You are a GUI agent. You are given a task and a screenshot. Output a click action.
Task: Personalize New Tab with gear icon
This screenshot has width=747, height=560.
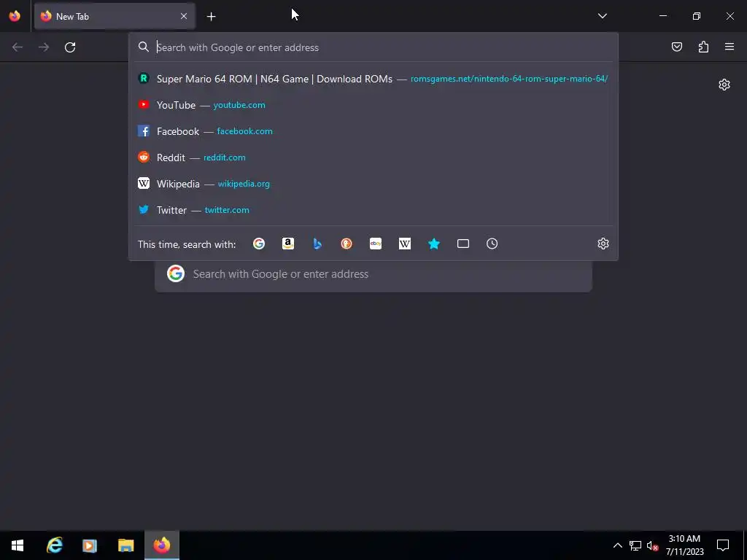point(724,85)
